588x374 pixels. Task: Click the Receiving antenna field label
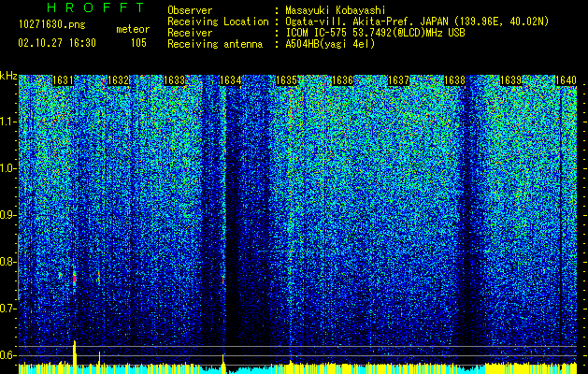pyautogui.click(x=215, y=44)
